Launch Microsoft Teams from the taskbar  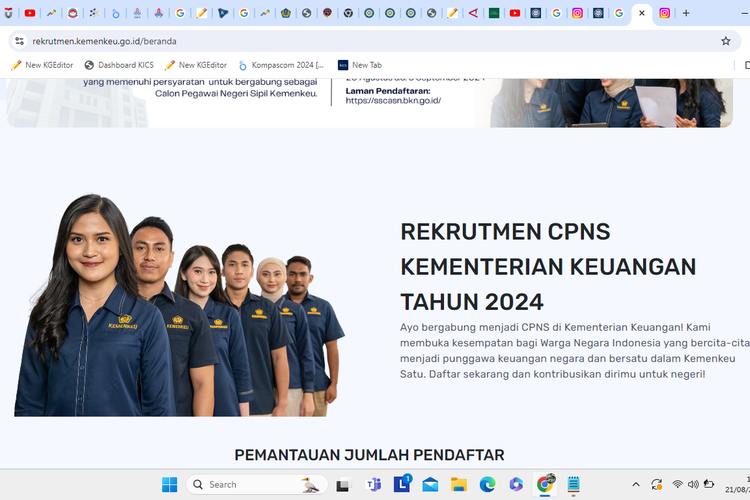coord(374,484)
